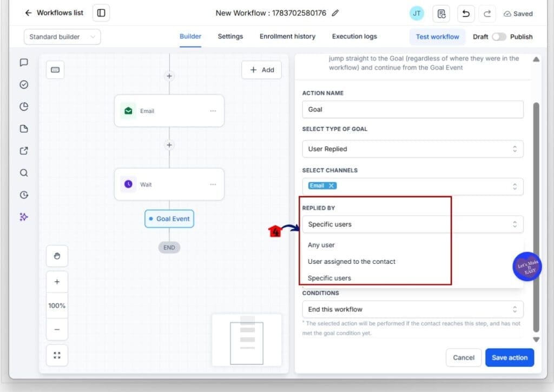Zoom in on the canvas
This screenshot has width=554, height=392.
57,282
